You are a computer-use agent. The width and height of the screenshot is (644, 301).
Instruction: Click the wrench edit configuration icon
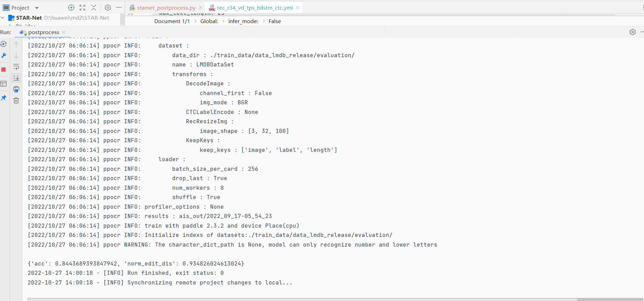tap(4, 55)
